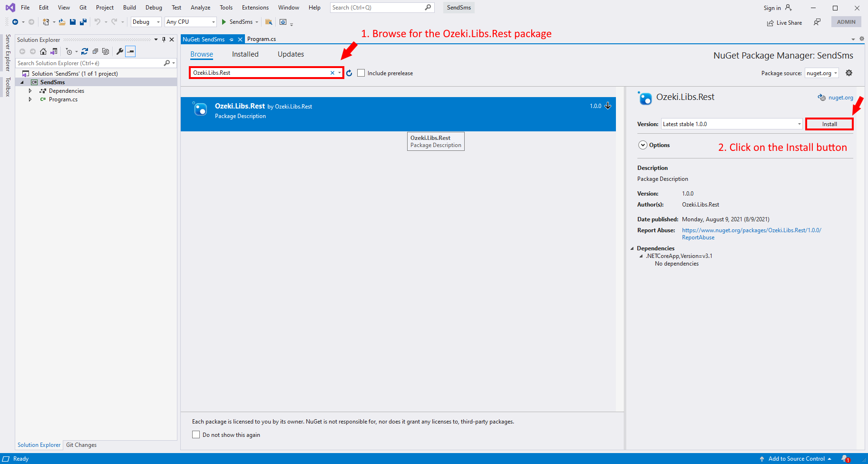Open the Analyze menu
The image size is (868, 464).
pyautogui.click(x=200, y=8)
